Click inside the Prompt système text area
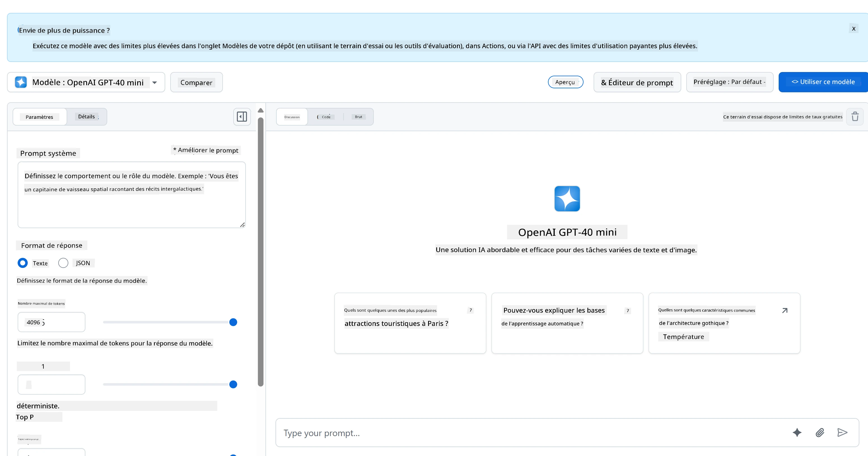868x456 pixels. point(131,195)
